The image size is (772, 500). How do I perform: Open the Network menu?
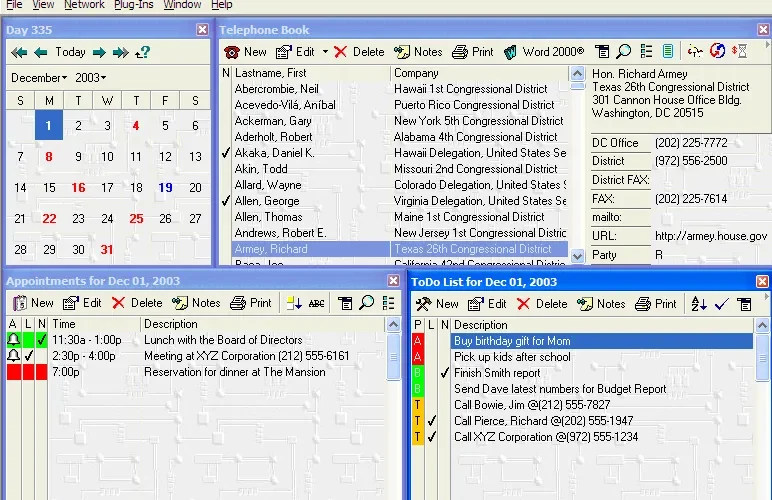(x=84, y=5)
